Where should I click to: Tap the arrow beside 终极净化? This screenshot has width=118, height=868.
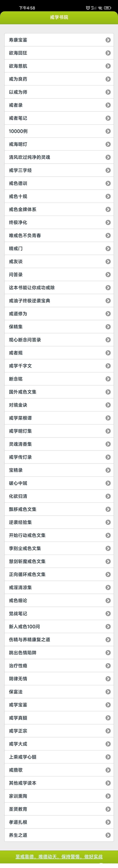(108, 222)
